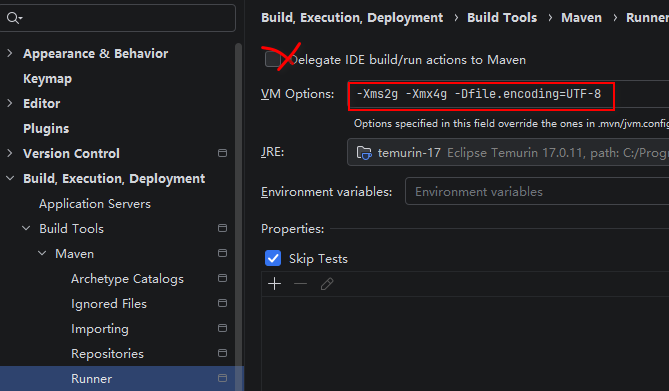Click the search magnifier icon in settings
Image resolution: width=669 pixels, height=391 pixels.
[14, 18]
